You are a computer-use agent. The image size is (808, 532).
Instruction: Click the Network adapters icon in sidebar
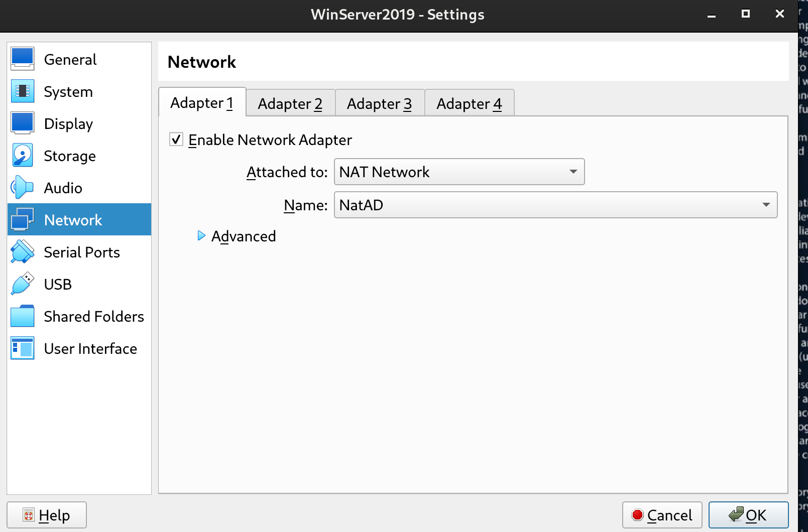[23, 220]
